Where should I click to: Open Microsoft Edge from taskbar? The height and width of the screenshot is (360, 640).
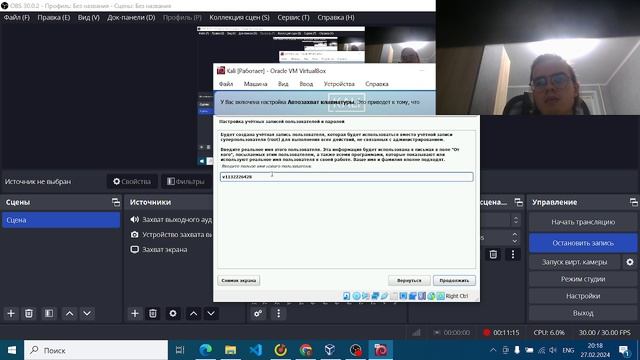[205, 350]
